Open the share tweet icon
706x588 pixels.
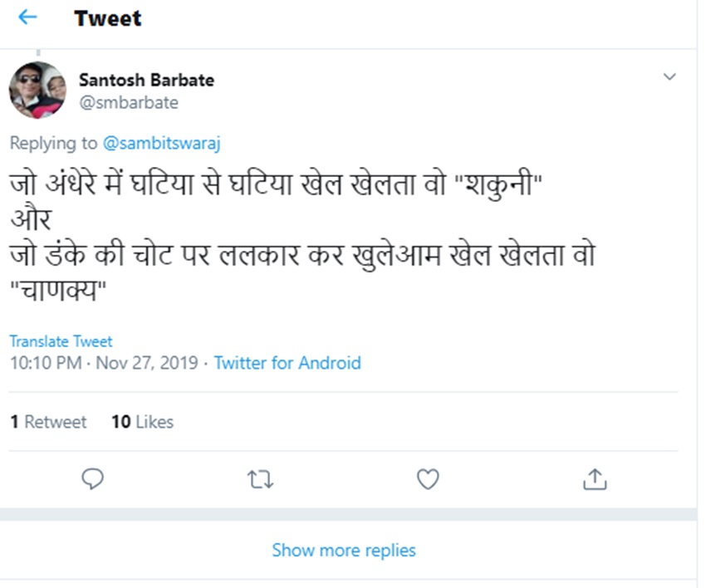point(595,479)
